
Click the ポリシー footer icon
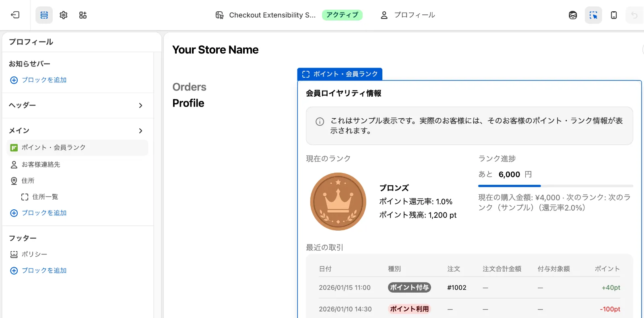coord(14,254)
